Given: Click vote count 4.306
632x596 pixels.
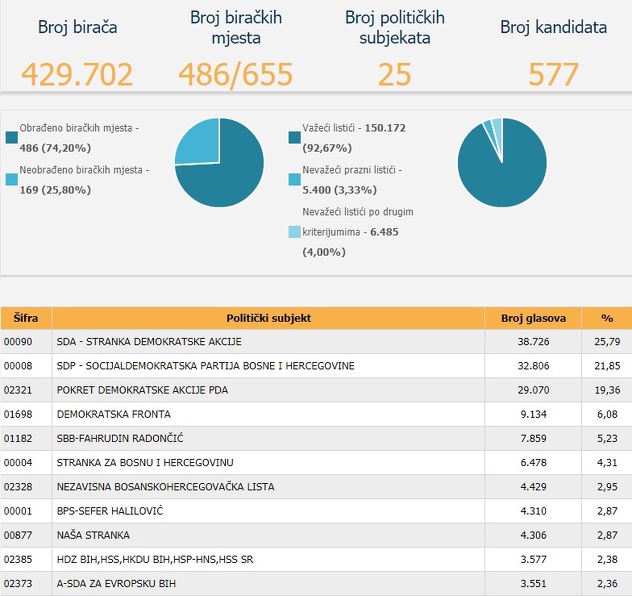Looking at the screenshot, I should click(533, 535).
